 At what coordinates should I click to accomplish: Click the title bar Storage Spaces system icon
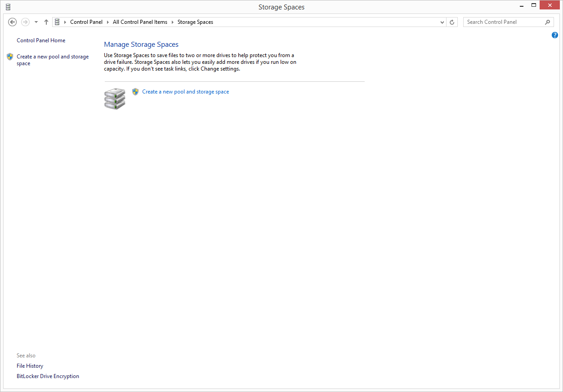pyautogui.click(x=8, y=7)
